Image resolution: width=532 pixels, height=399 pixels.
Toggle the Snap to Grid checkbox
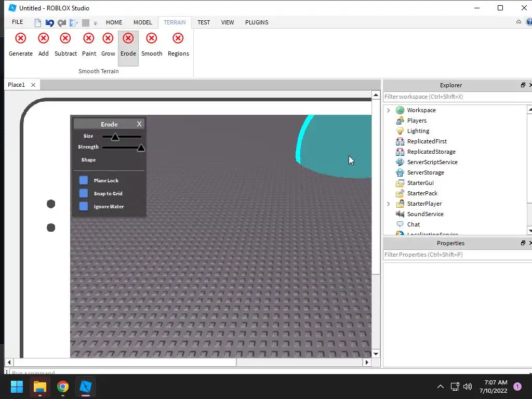tap(84, 193)
